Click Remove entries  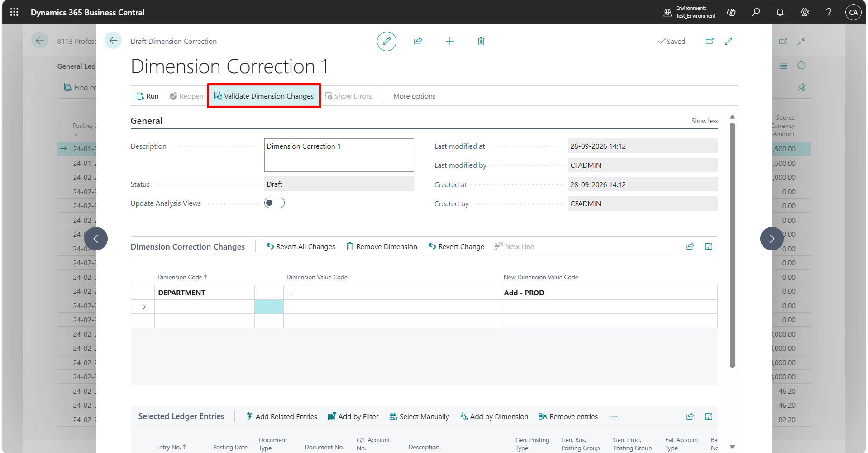click(568, 416)
